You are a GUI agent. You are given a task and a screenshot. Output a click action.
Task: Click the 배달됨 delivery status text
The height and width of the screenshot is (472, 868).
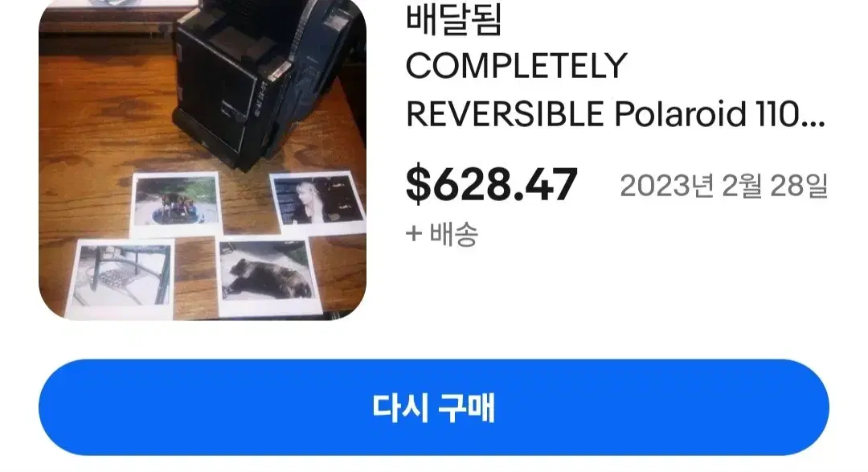tap(453, 20)
